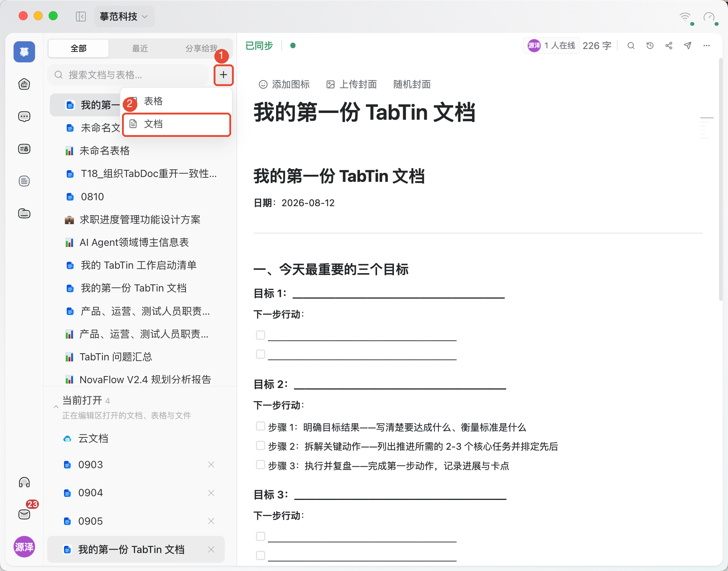The height and width of the screenshot is (571, 728).
Task: Open the inbox with 23 notifications
Action: (24, 514)
